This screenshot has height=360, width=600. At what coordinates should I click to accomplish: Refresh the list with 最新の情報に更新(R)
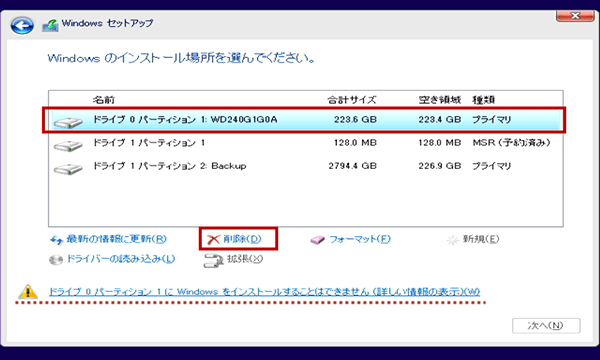117,239
